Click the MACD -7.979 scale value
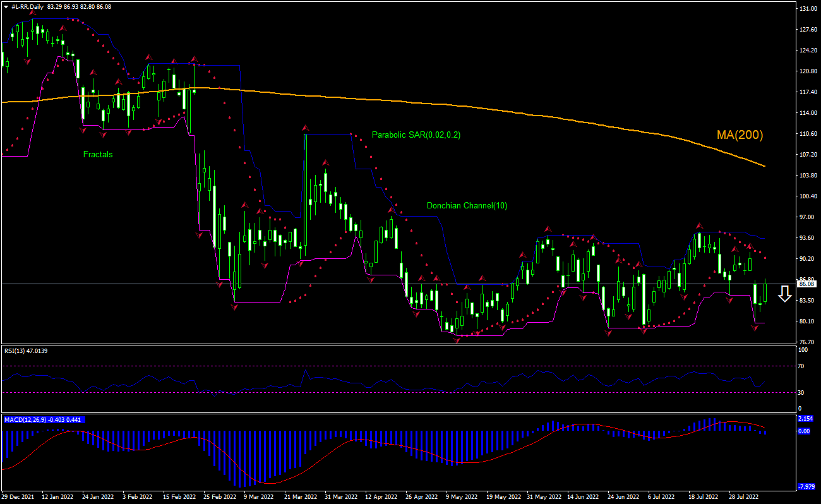 click(806, 486)
